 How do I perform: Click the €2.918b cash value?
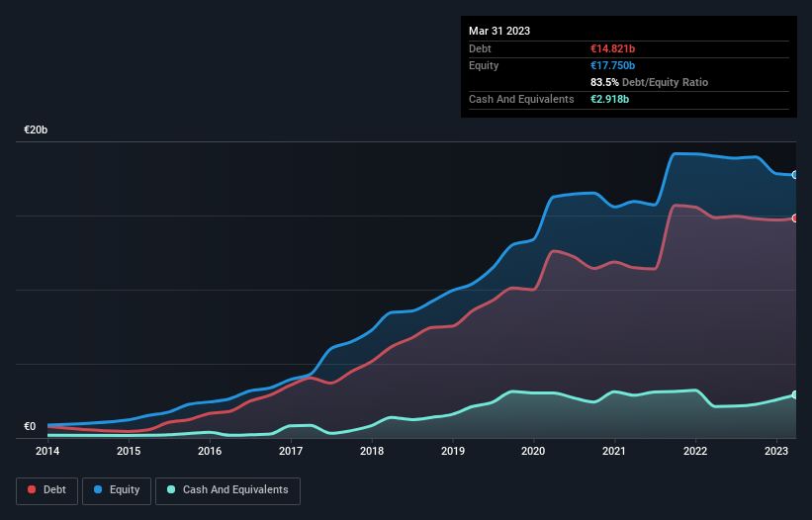point(609,99)
